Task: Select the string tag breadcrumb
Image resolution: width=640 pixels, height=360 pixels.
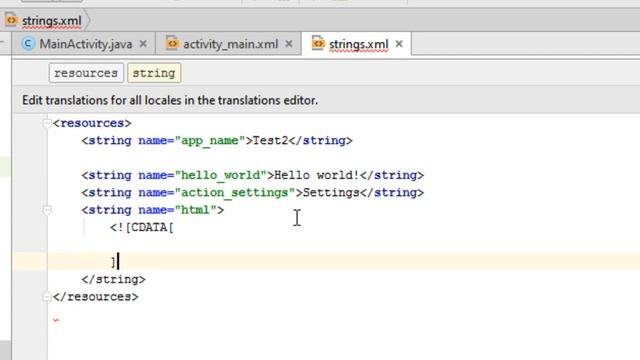Action: (x=154, y=73)
